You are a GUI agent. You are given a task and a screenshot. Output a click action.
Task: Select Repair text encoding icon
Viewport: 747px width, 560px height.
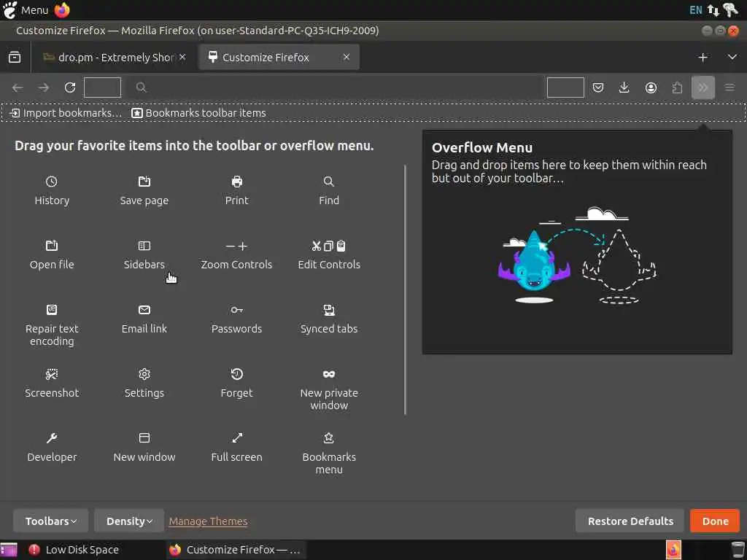click(x=52, y=310)
